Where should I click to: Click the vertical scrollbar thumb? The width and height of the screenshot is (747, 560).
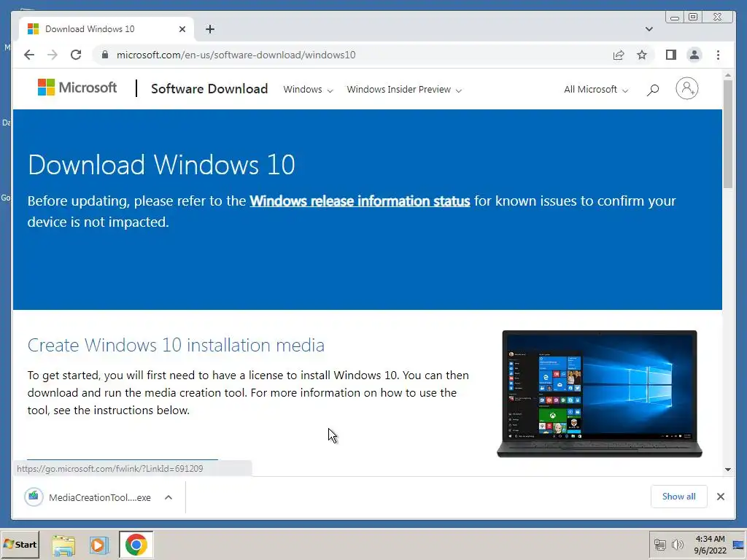[728, 134]
